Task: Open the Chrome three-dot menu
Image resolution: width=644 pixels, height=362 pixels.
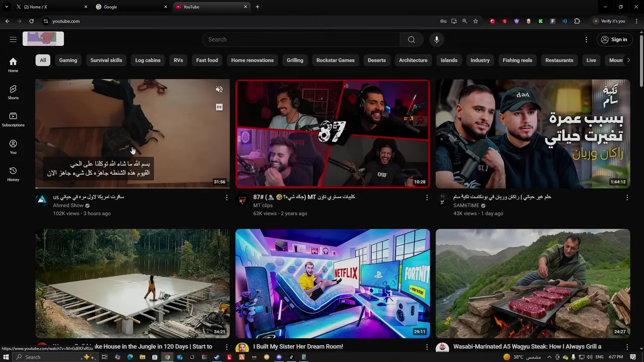Action: (636, 21)
